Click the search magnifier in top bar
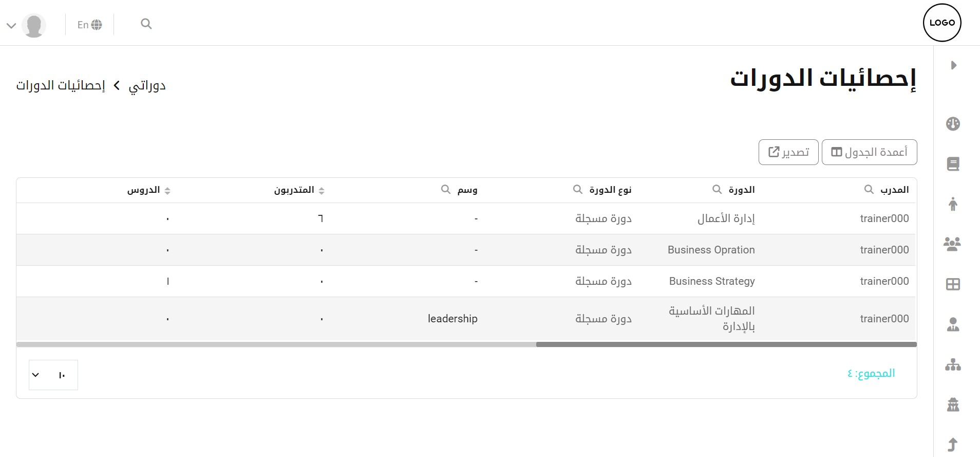 point(146,24)
